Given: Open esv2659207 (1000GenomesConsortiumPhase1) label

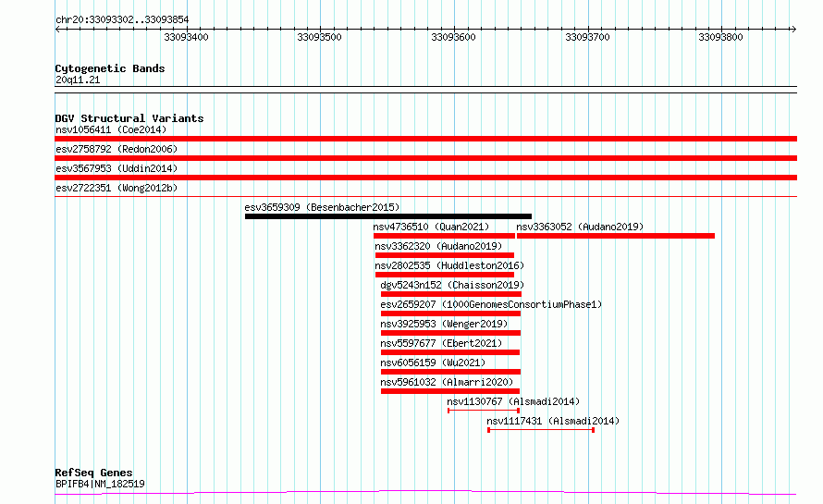Looking at the screenshot, I should pos(491,304).
